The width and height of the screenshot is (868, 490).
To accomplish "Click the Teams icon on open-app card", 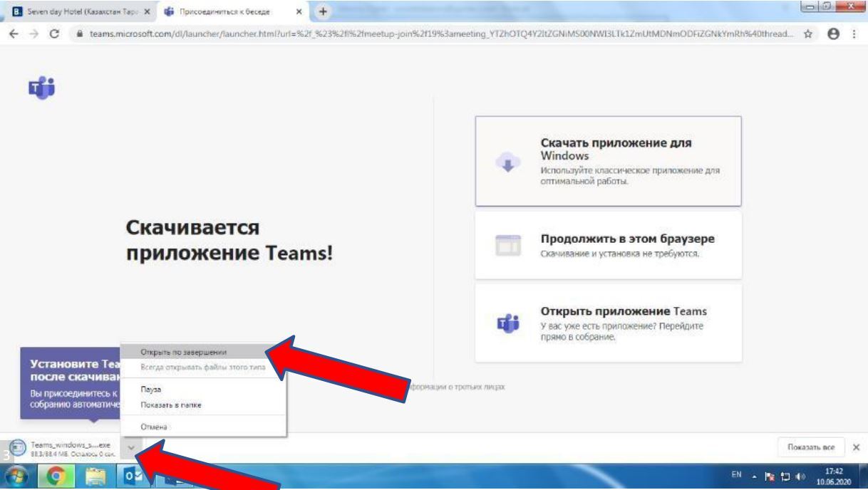I will click(x=507, y=324).
